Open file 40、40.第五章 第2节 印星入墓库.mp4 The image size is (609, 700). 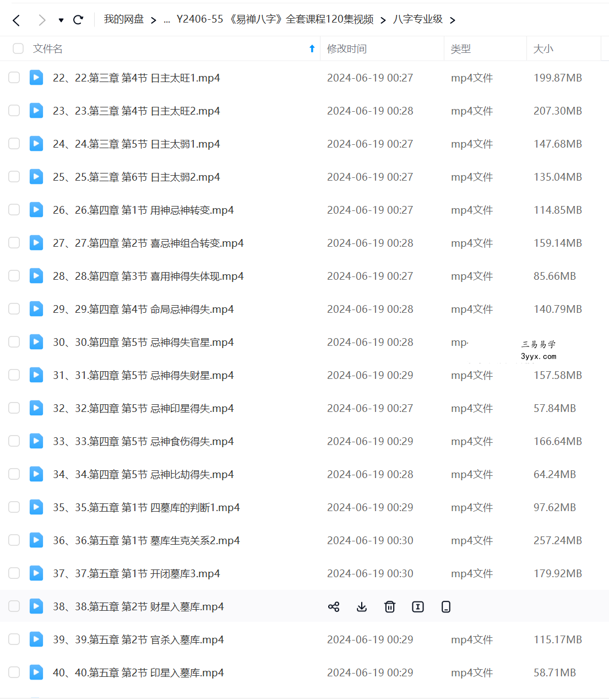(138, 673)
